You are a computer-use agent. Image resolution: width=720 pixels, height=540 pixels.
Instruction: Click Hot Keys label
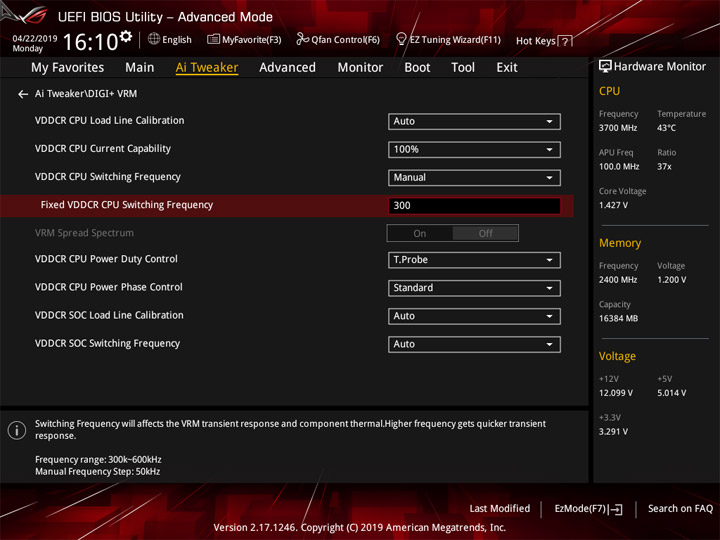[535, 41]
